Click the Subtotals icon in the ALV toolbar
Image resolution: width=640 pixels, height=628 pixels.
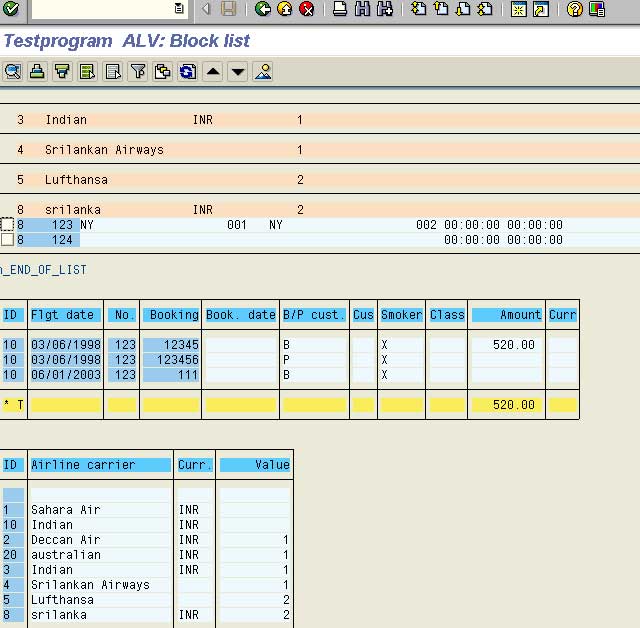tap(113, 72)
